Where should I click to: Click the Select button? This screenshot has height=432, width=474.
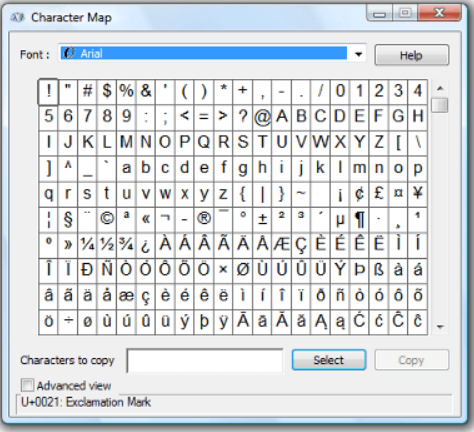coord(329,360)
